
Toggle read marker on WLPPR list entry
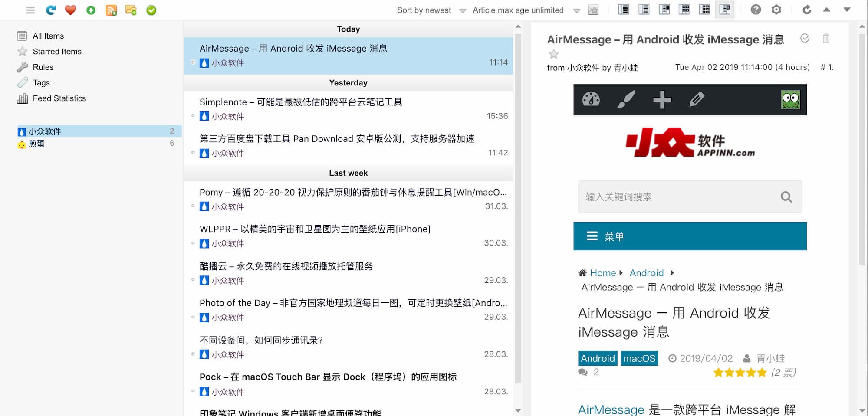(x=193, y=243)
